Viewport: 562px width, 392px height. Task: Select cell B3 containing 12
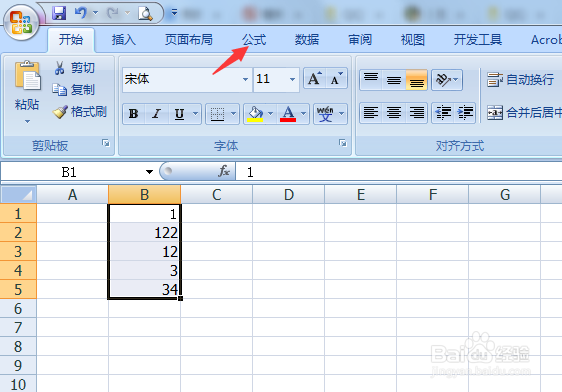pos(144,252)
